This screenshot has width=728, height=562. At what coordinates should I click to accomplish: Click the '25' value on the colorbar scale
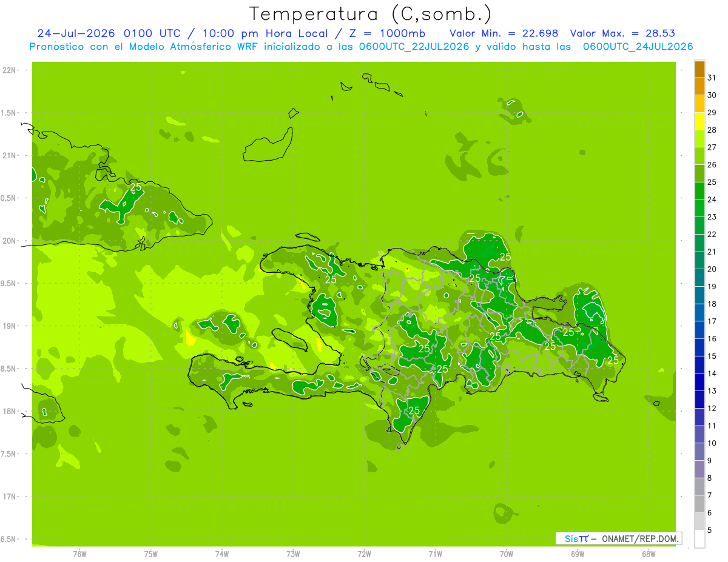(712, 182)
